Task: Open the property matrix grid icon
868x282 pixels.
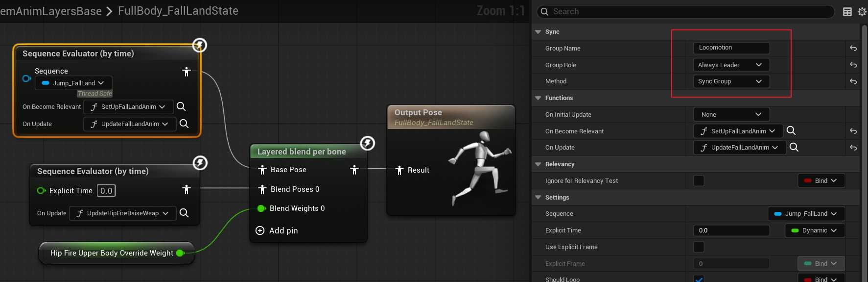Action: 847,12
